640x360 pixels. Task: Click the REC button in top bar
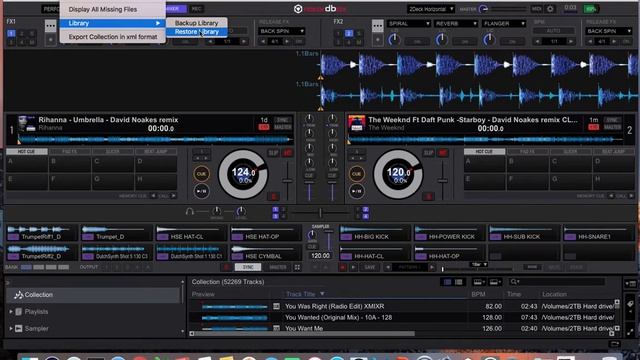pyautogui.click(x=197, y=9)
